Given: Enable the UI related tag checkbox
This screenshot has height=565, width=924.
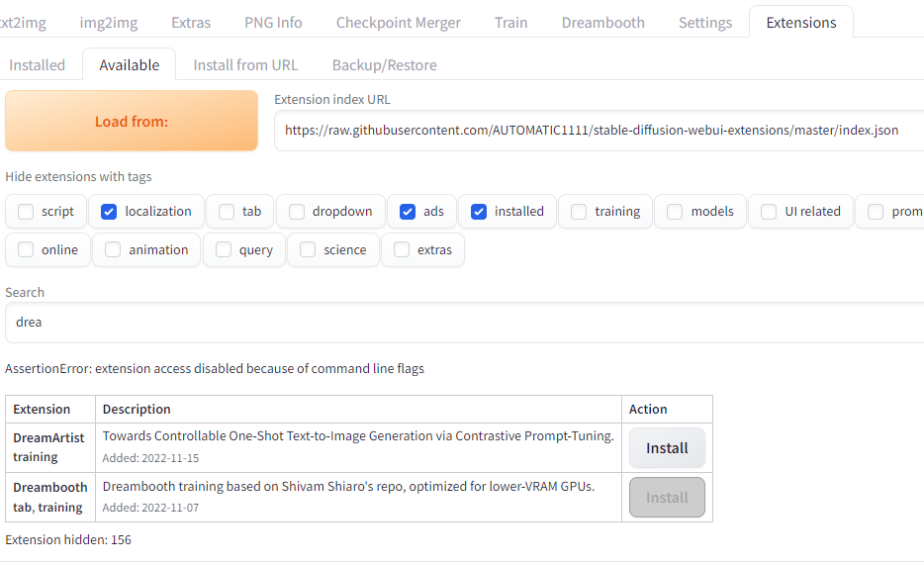Looking at the screenshot, I should point(769,212).
